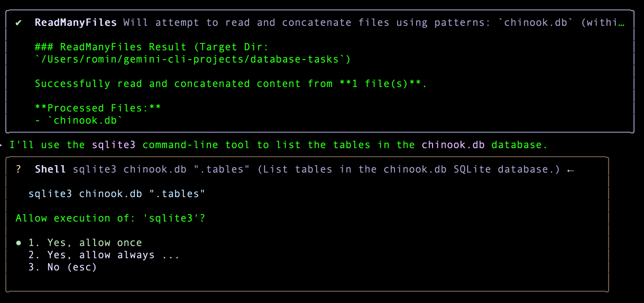Click the `chinook.db` entry under Processed Files

click(x=85, y=120)
